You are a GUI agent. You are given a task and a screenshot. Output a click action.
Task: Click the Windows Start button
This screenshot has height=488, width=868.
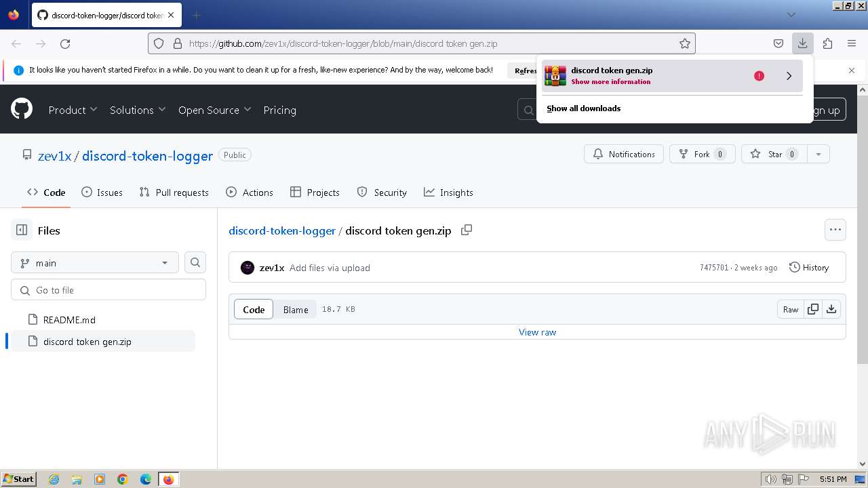click(18, 479)
